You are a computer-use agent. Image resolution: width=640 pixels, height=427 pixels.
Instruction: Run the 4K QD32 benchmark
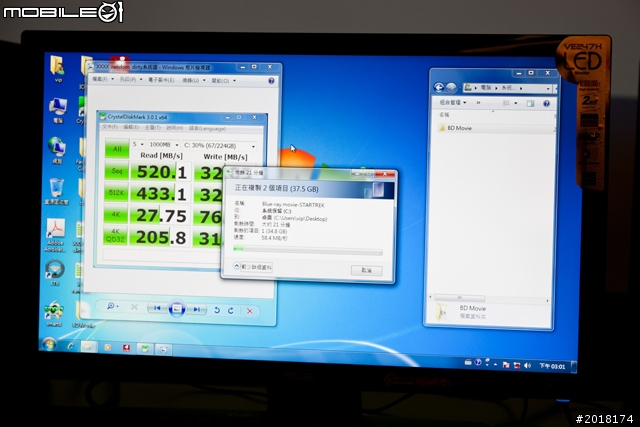click(x=116, y=236)
